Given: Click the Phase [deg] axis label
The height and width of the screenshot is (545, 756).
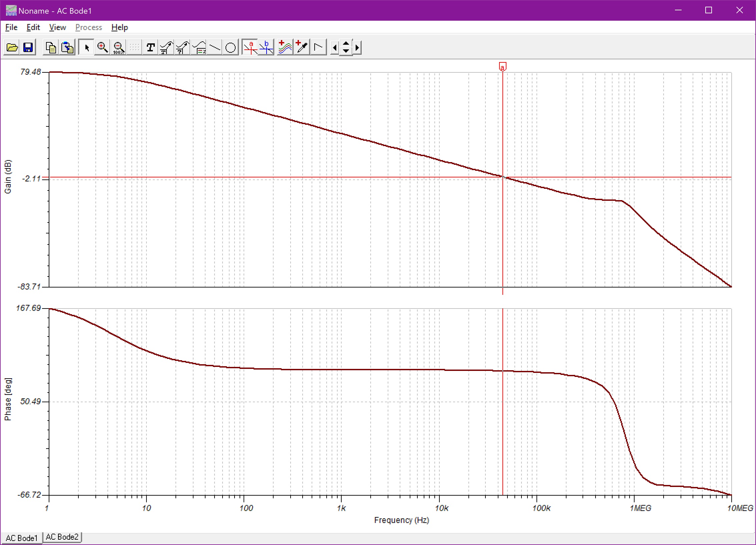Looking at the screenshot, I should tap(8, 399).
